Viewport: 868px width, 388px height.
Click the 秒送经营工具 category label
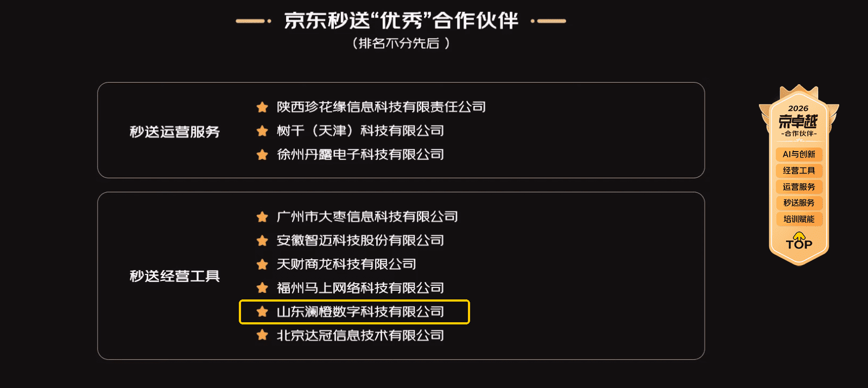(x=175, y=276)
